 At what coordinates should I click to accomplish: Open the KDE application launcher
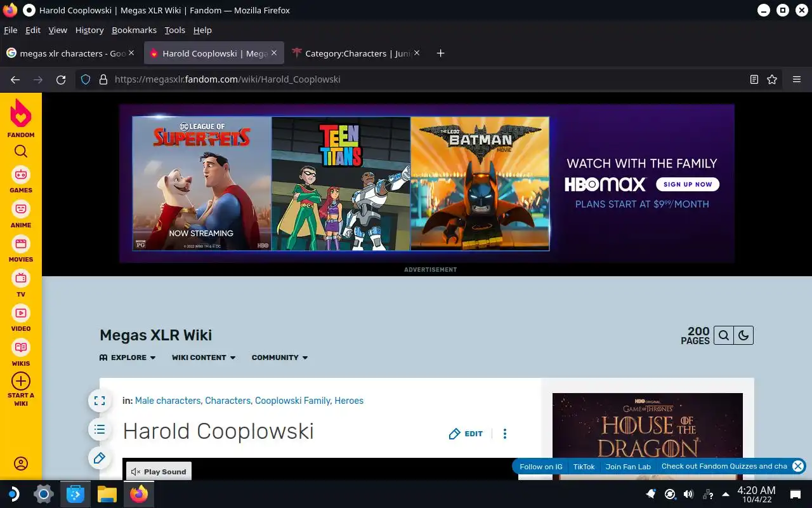tap(13, 494)
